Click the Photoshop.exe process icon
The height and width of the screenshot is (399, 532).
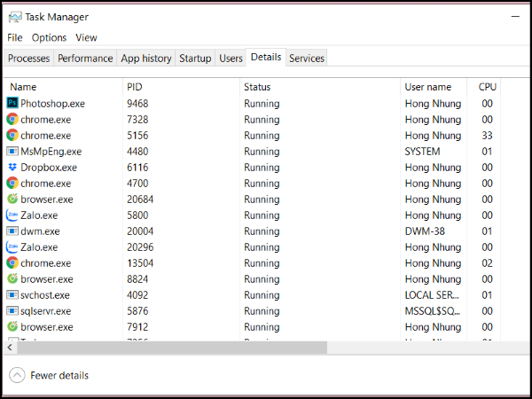12,104
